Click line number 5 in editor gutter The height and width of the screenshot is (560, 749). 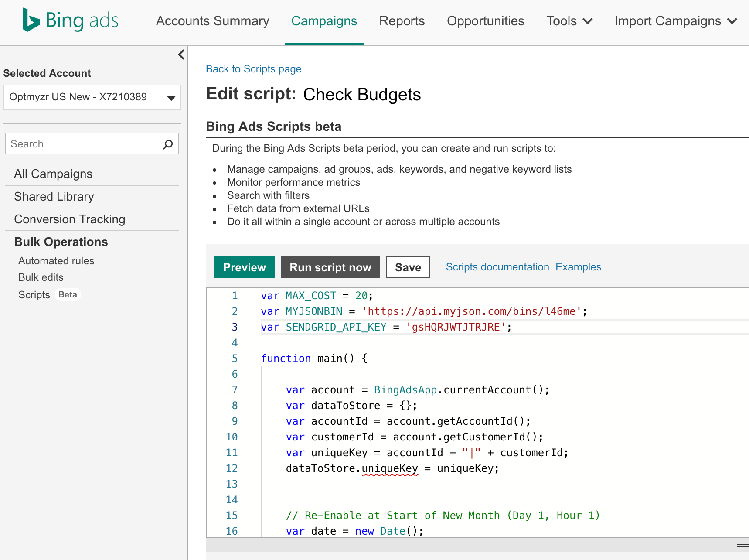(235, 359)
